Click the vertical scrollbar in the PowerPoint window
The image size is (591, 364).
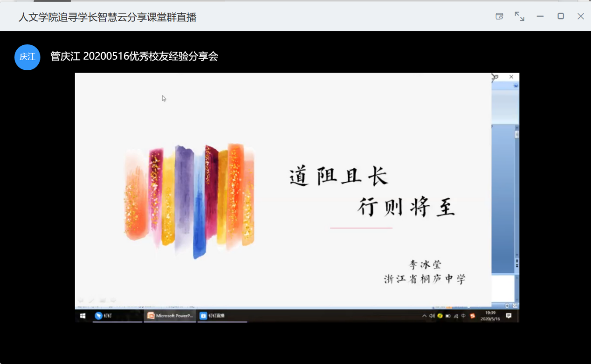click(x=516, y=195)
